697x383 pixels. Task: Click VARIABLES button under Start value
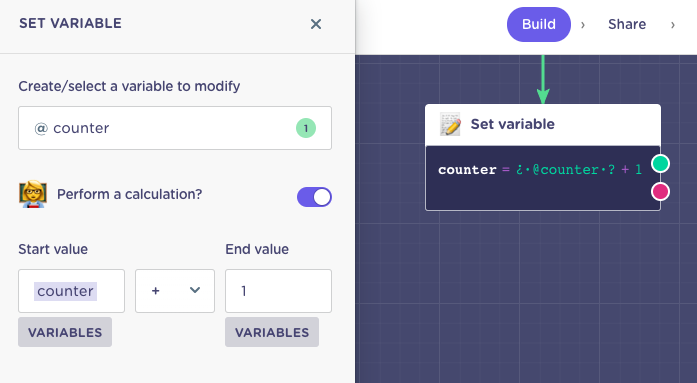pyautogui.click(x=65, y=332)
